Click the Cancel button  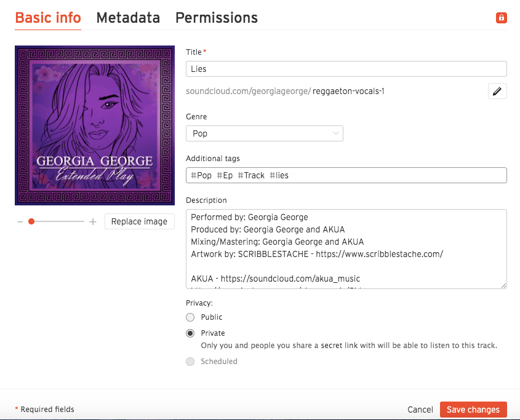(420, 410)
